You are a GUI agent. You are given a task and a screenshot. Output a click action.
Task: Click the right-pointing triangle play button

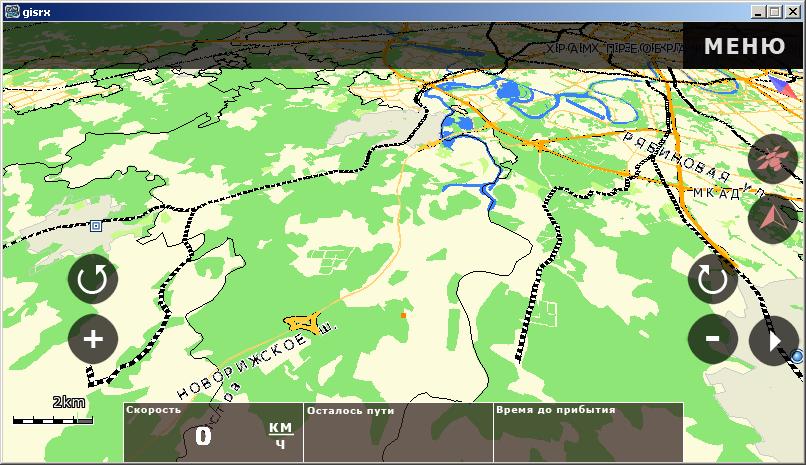point(773,341)
